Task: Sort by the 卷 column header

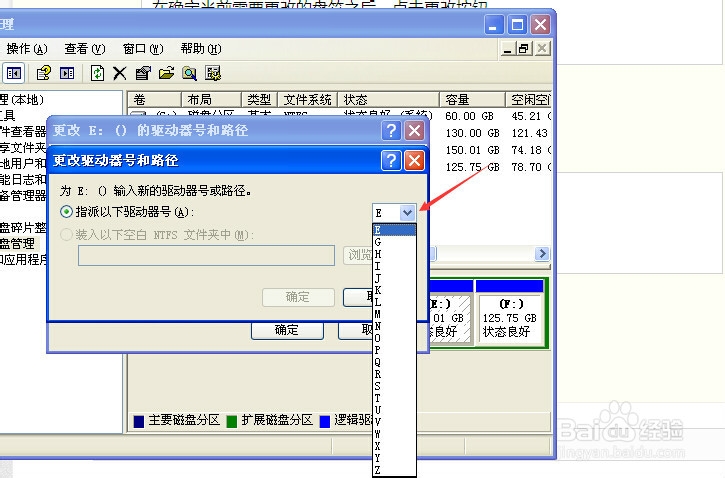Action: click(x=154, y=99)
